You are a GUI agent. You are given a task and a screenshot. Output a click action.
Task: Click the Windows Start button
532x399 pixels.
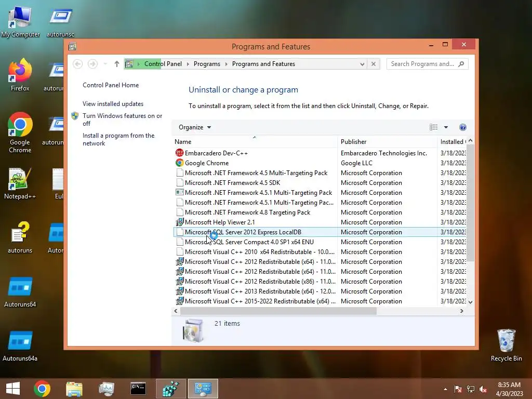point(13,389)
